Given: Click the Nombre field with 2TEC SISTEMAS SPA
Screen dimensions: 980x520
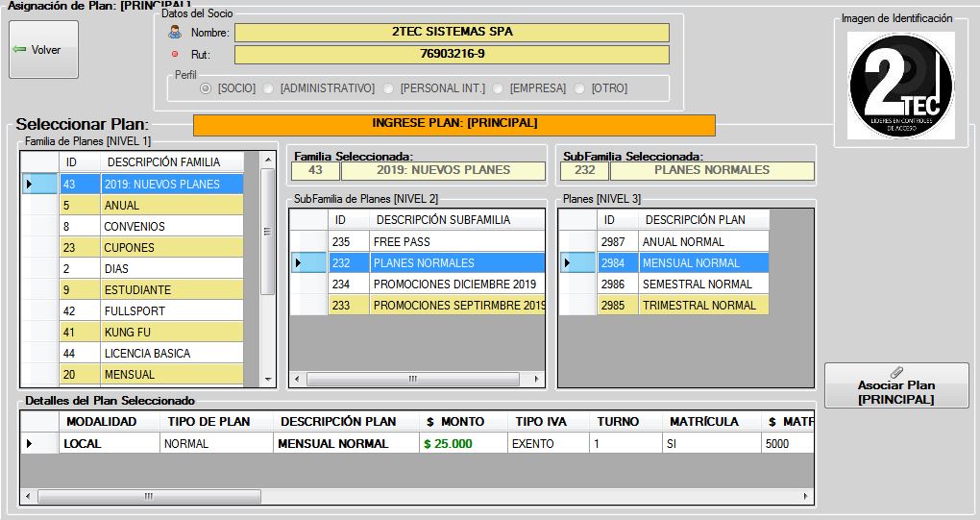Looking at the screenshot, I should (x=452, y=32).
